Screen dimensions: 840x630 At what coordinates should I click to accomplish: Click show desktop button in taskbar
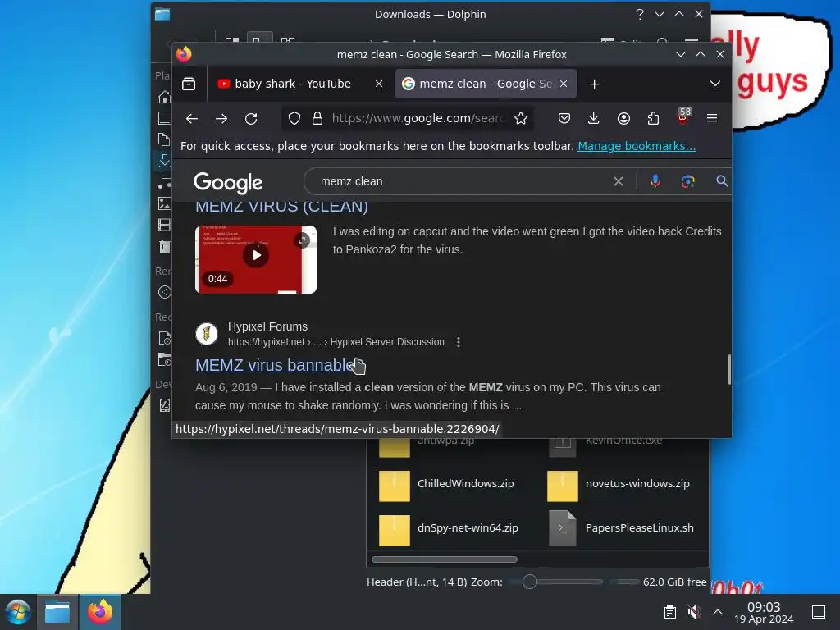coord(819,612)
